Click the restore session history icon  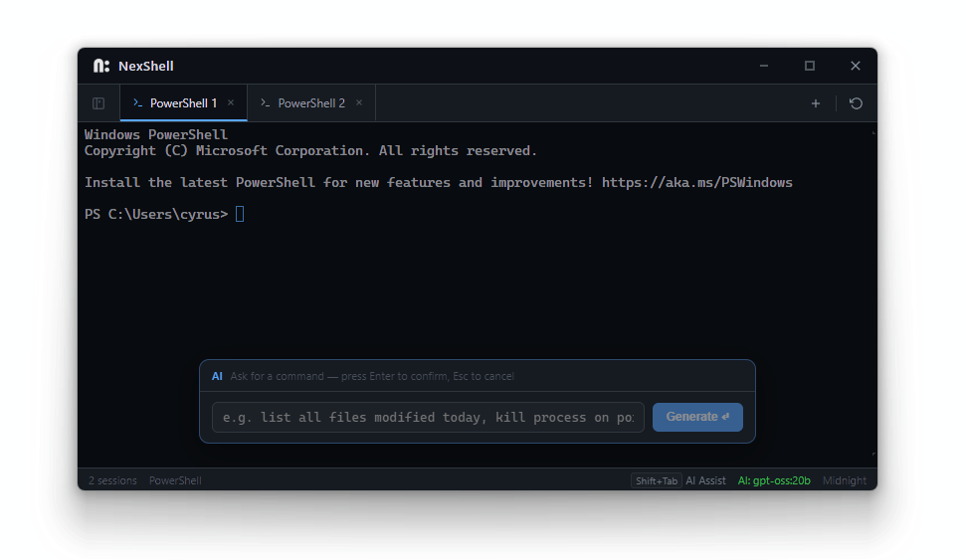coord(856,103)
